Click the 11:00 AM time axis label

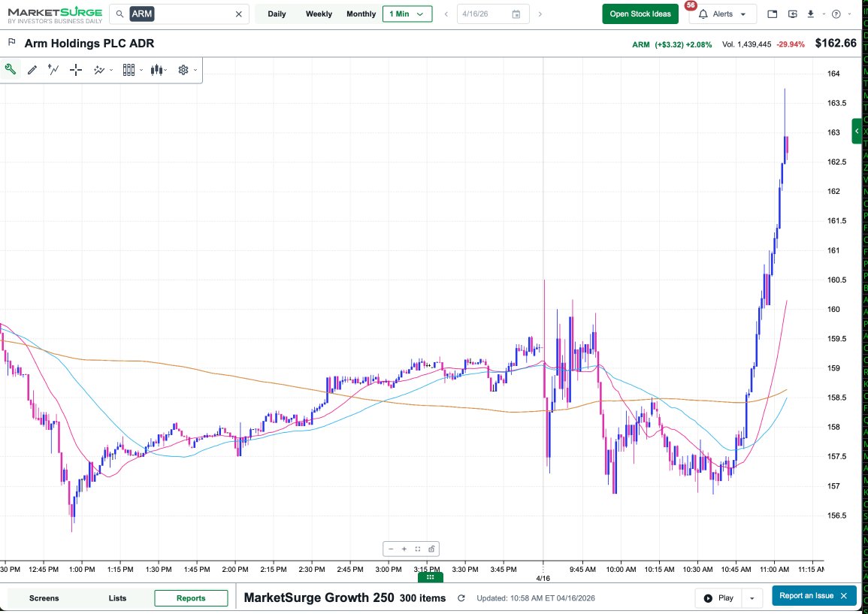point(775,569)
